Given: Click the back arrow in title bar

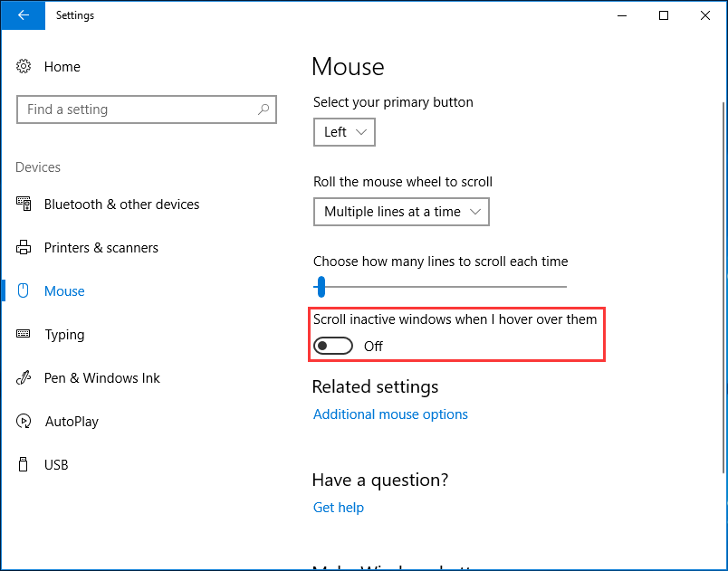Looking at the screenshot, I should click(23, 15).
